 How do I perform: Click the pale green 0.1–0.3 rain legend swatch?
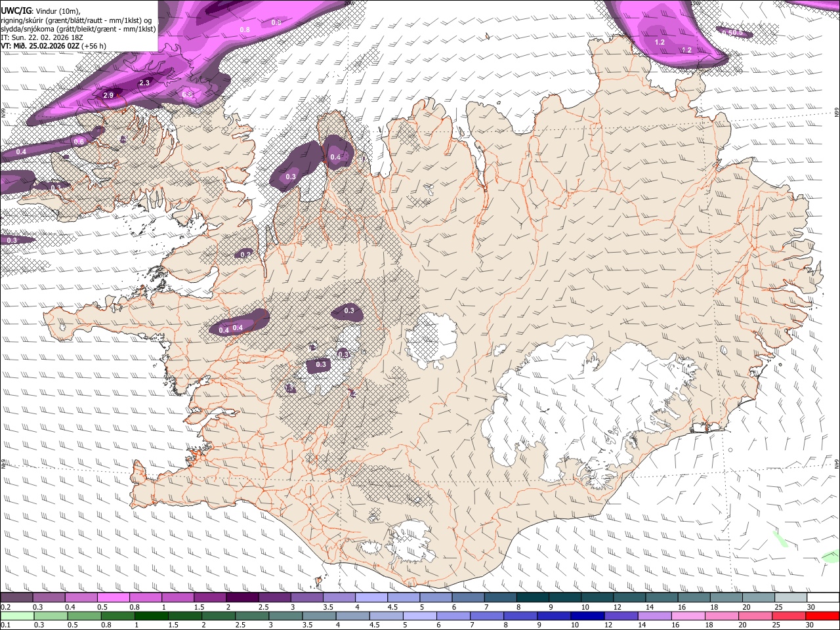[17, 616]
